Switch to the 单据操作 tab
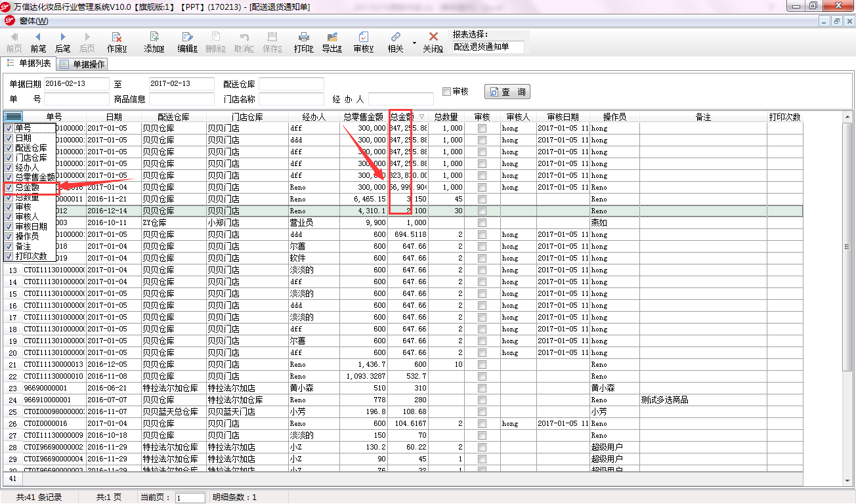Screen dimensions: 856x504 pos(83,64)
